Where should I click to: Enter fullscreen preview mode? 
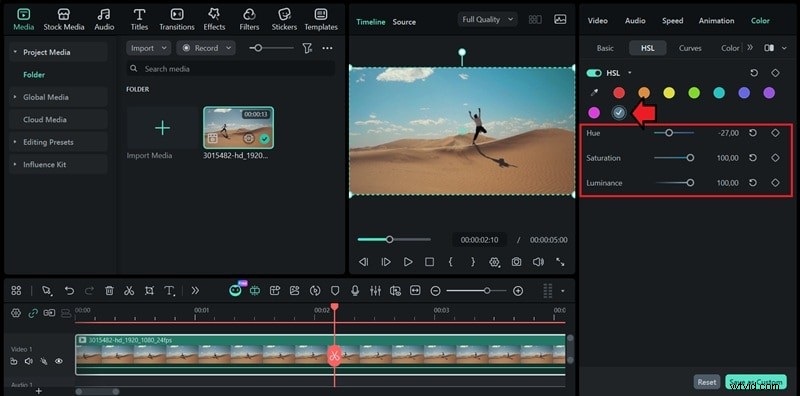pos(560,262)
